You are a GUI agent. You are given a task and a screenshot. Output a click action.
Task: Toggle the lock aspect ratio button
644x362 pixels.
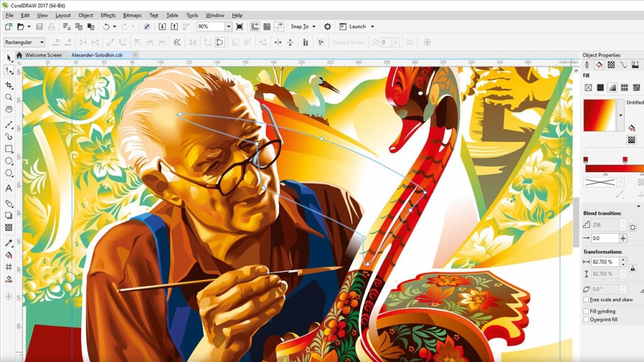click(x=633, y=268)
